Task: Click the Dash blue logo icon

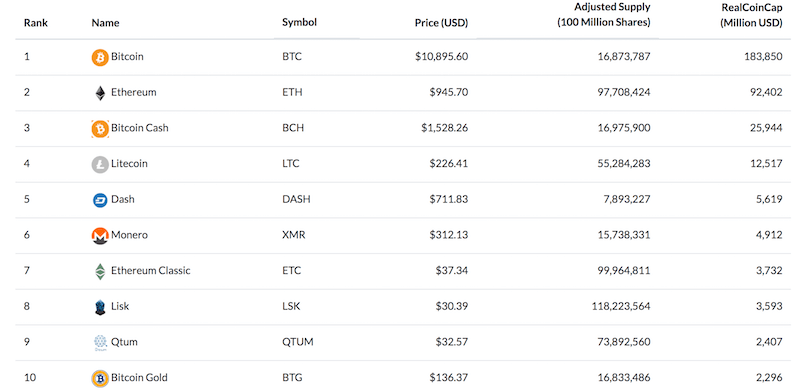Action: 100,200
